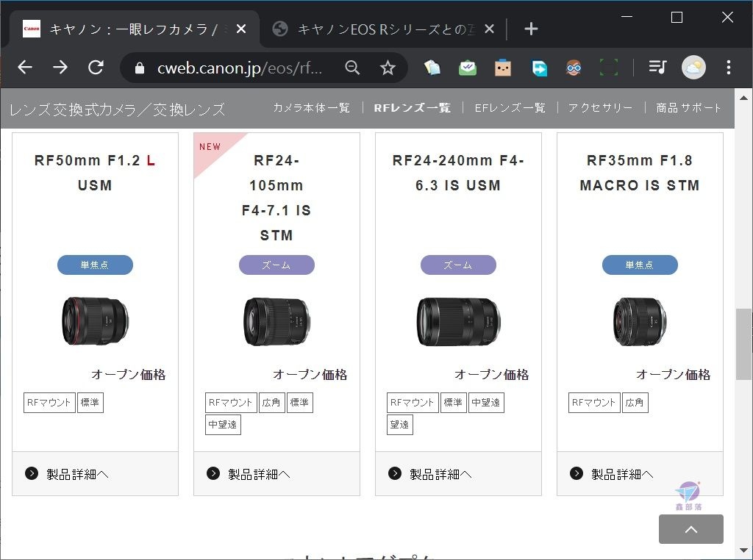The height and width of the screenshot is (560, 753).
Task: Open EFレンズ一覧 menu item
Action: click(510, 108)
